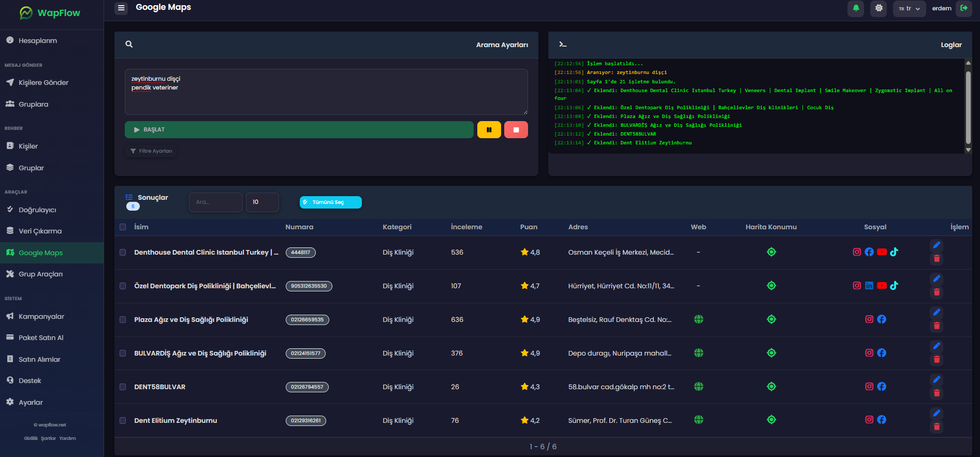Open Facebook for Plaza Ağız ve Diş
Viewport: 980px width, 457px height.
click(882, 319)
